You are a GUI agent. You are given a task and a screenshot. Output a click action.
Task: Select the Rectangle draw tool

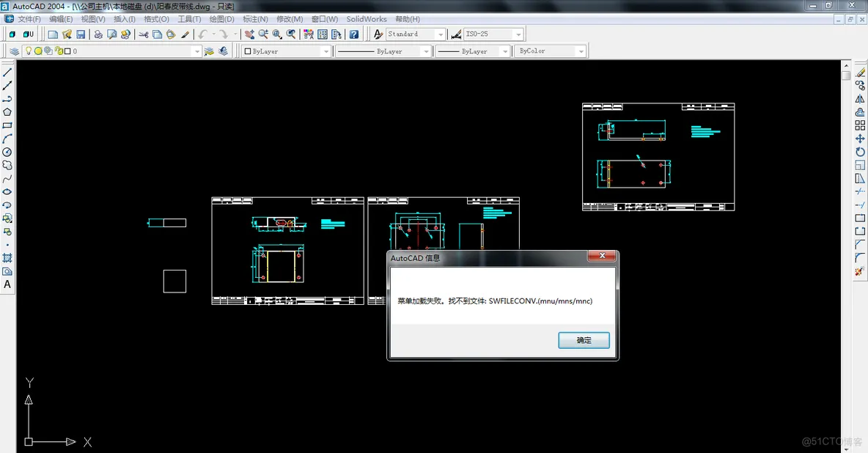(x=7, y=125)
